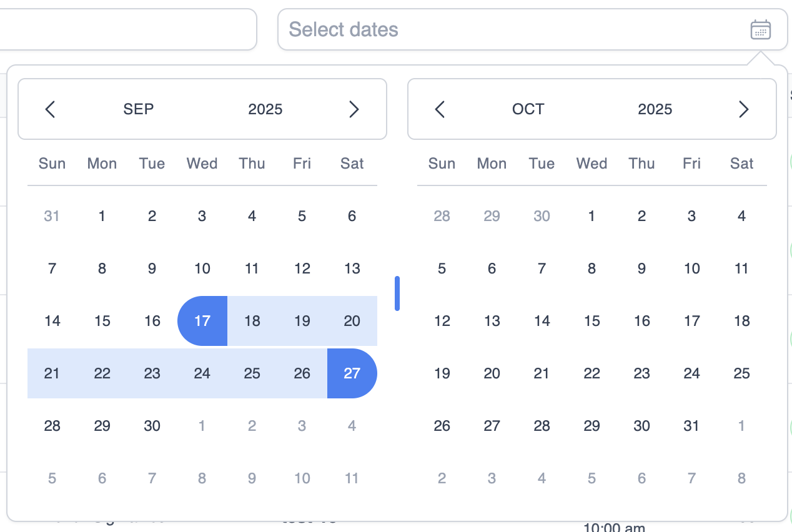This screenshot has height=532, width=792.
Task: Select September 30 in left calendar
Action: click(152, 426)
